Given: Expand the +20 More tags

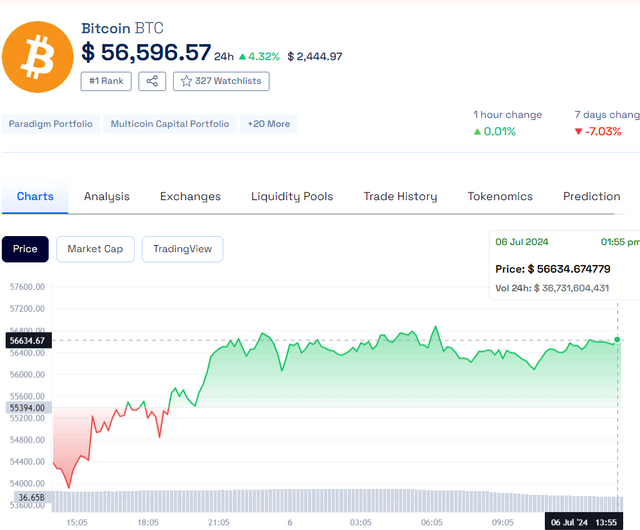Looking at the screenshot, I should [269, 124].
